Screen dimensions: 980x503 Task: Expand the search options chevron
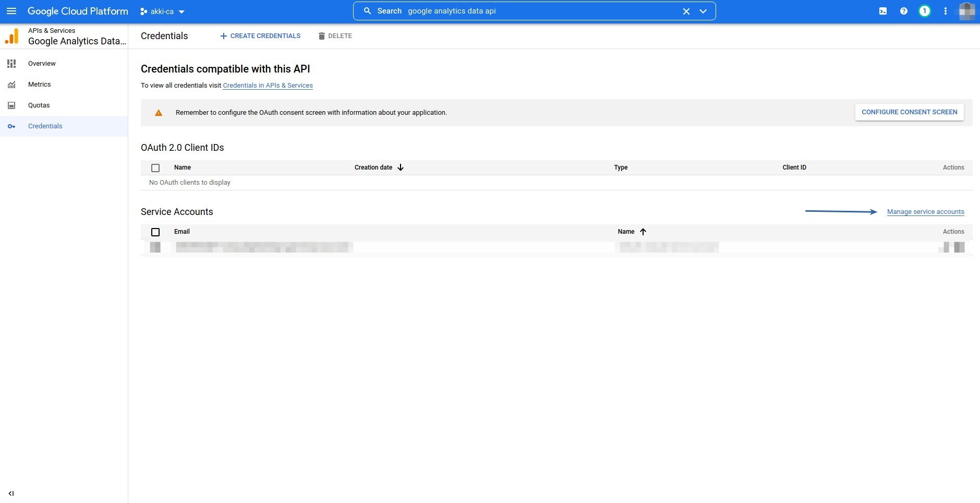coord(703,11)
